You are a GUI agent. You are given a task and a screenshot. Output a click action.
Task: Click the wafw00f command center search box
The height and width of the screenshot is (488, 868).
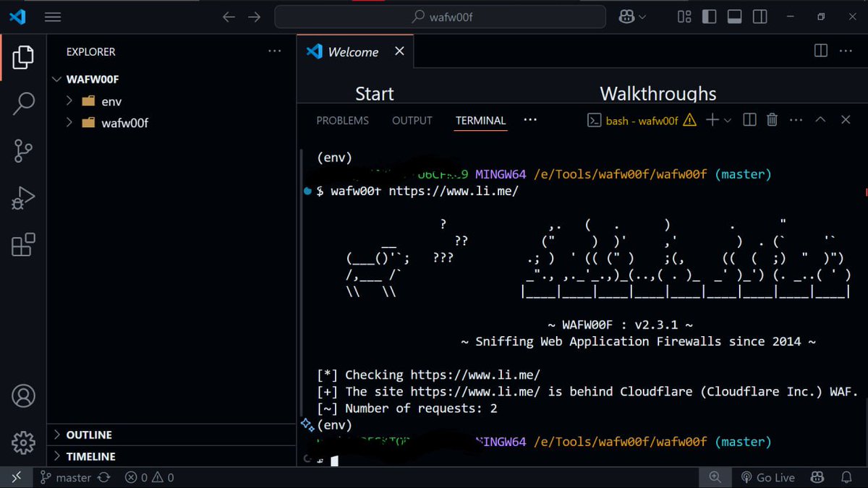(x=441, y=17)
